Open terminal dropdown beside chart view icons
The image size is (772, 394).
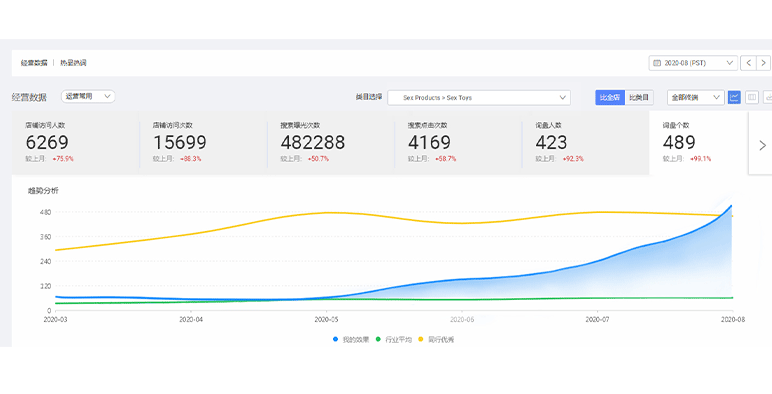point(695,98)
